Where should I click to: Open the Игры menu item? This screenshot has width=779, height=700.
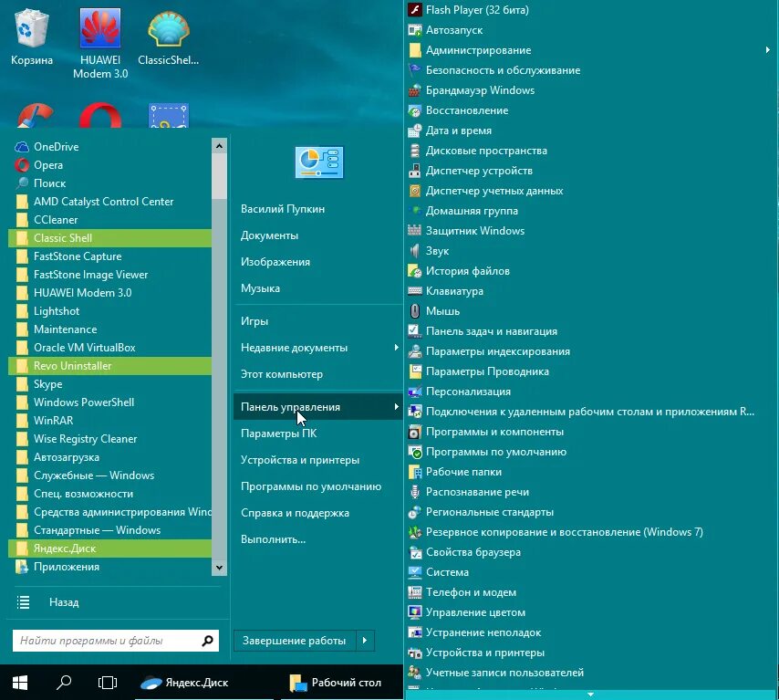pyautogui.click(x=318, y=321)
